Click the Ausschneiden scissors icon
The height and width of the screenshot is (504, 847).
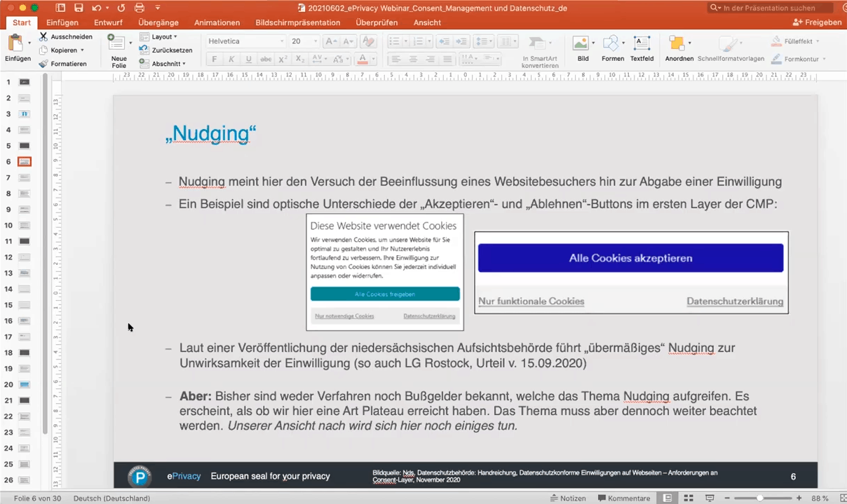point(43,36)
